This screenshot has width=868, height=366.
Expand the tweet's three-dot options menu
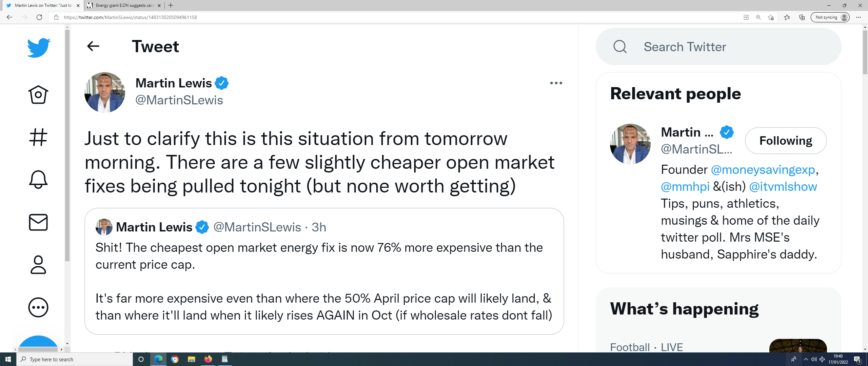[x=556, y=83]
